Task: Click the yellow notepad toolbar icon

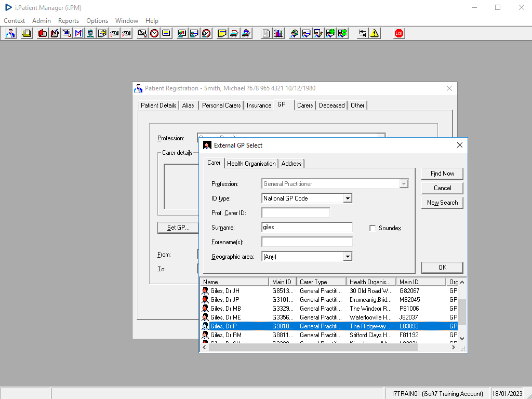Action: tap(222, 33)
